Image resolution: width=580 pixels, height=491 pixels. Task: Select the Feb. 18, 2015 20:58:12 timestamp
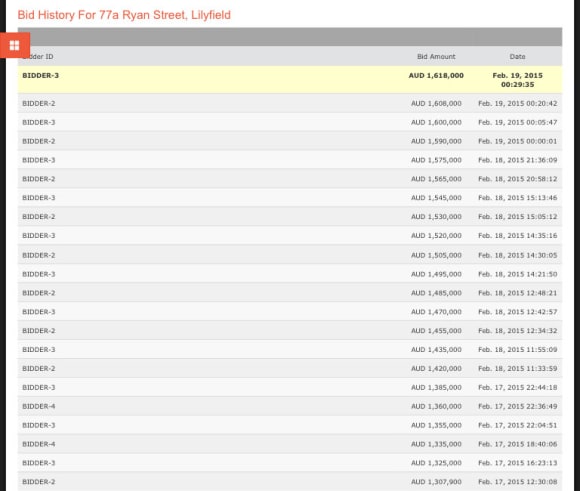tap(517, 179)
